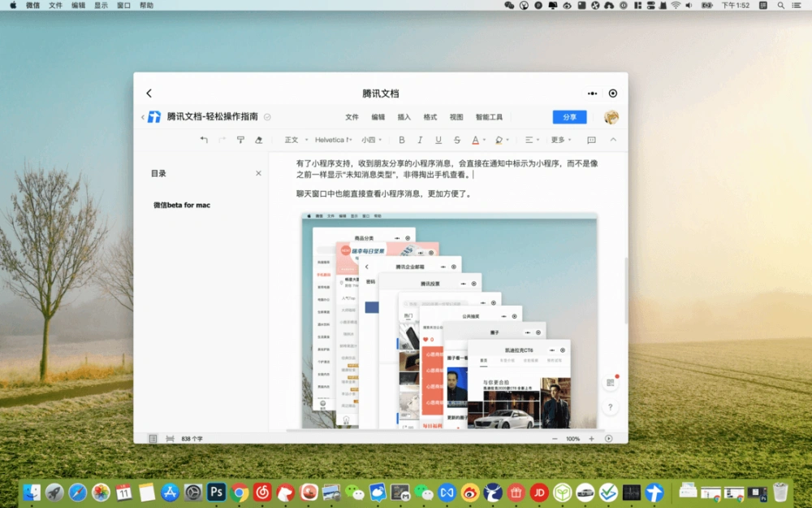This screenshot has height=508, width=812.
Task: Open the user avatar profile
Action: tap(611, 117)
